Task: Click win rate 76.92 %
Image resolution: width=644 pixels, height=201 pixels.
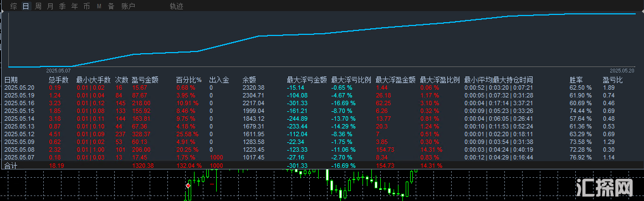Action: pos(580,157)
